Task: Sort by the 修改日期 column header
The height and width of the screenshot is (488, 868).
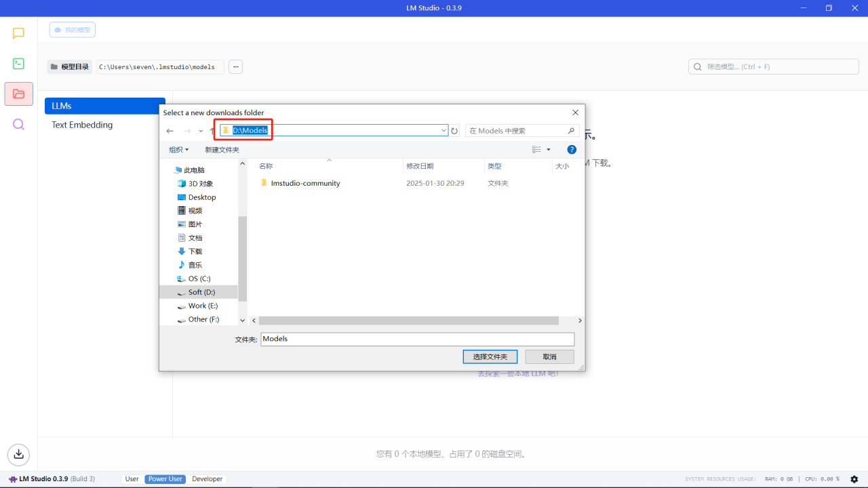Action: tap(420, 166)
